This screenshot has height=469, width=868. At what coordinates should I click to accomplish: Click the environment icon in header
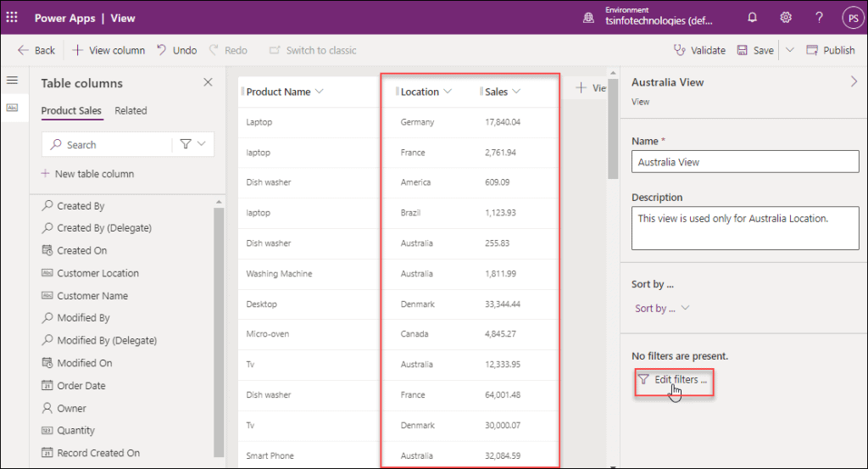[x=588, y=19]
